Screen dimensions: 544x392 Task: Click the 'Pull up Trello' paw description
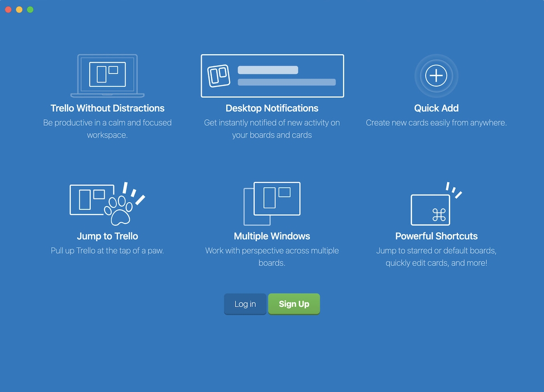[x=107, y=251]
